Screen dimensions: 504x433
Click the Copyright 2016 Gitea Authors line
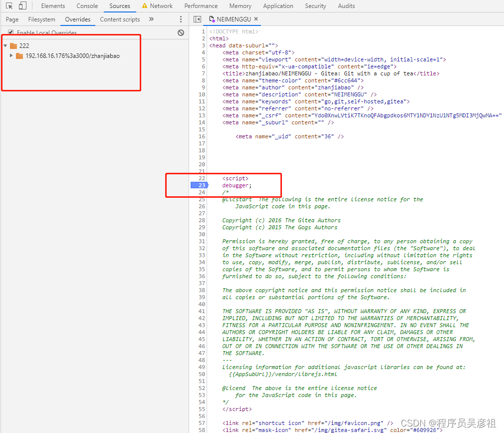(281, 220)
